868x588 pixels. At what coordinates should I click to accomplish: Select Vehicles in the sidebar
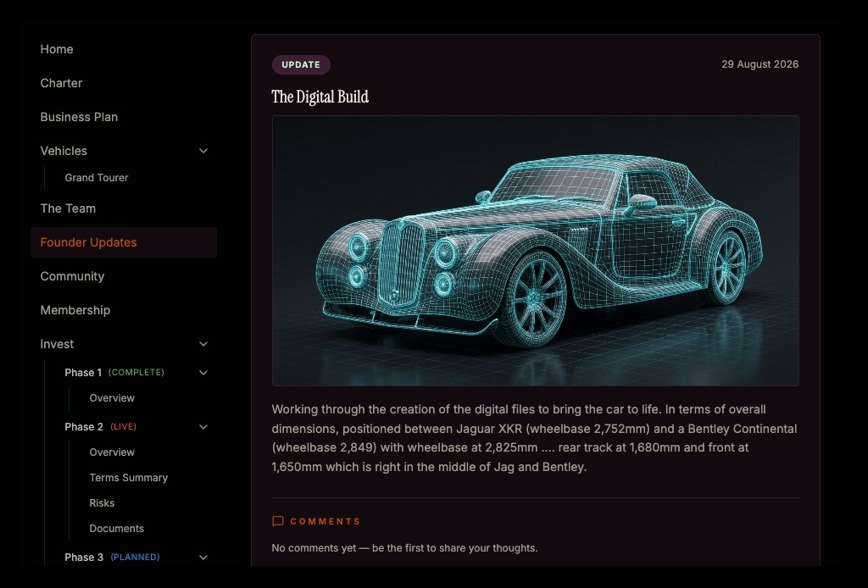pyautogui.click(x=64, y=151)
